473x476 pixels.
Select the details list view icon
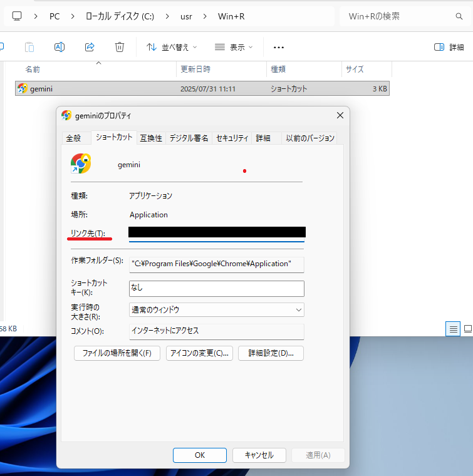[452, 329]
